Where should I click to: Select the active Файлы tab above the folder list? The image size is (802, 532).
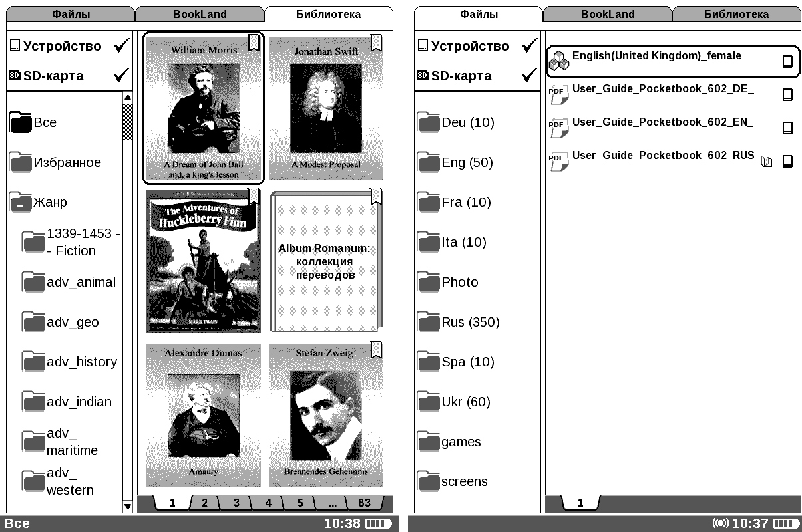tap(479, 14)
